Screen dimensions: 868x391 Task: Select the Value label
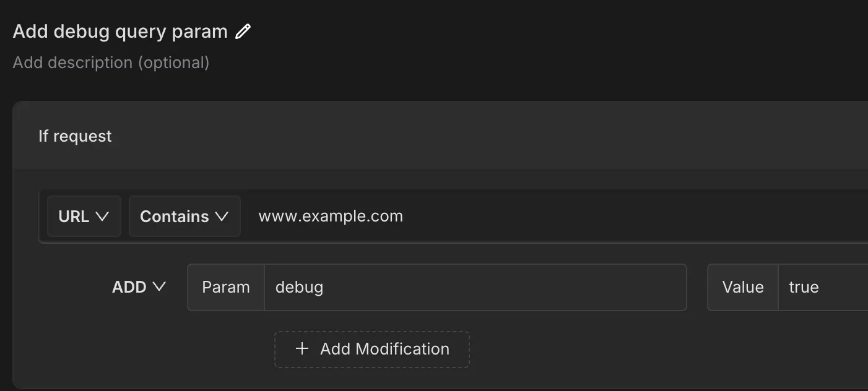click(x=742, y=286)
